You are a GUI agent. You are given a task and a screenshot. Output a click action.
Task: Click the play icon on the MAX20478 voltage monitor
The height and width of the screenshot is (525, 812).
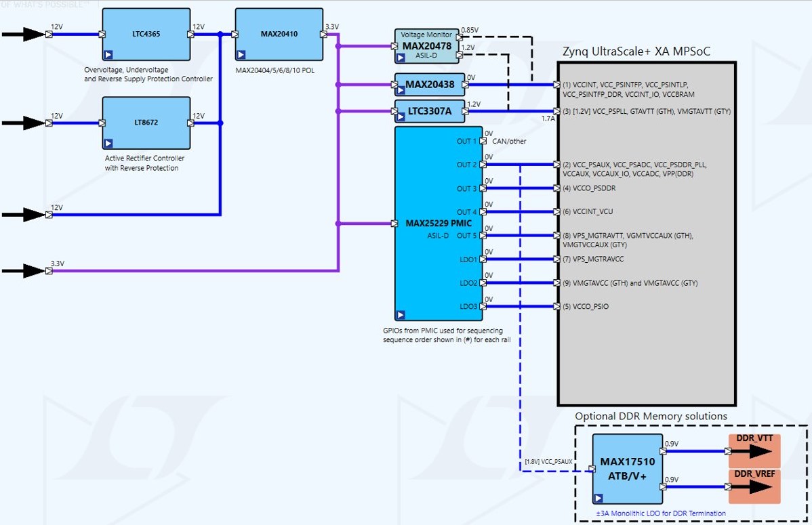(x=401, y=57)
